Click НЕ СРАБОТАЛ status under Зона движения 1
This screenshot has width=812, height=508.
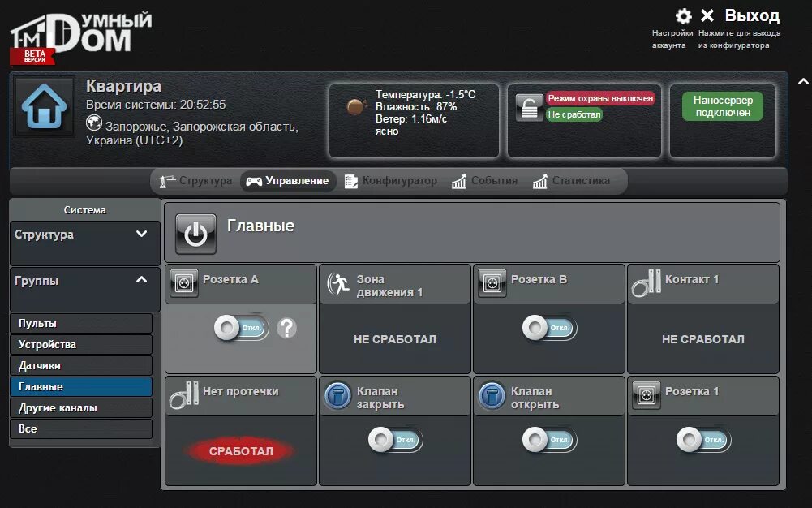[394, 339]
